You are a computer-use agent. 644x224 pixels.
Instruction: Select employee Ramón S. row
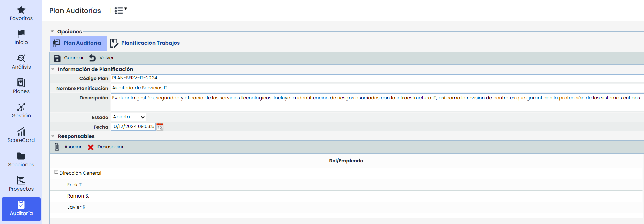pos(78,196)
